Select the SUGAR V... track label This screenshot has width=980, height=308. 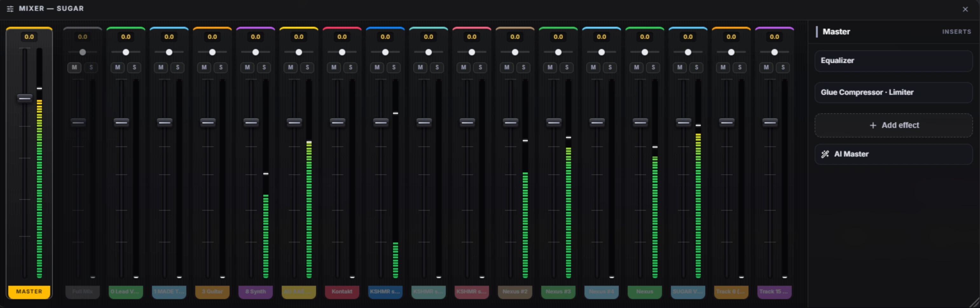pyautogui.click(x=688, y=292)
